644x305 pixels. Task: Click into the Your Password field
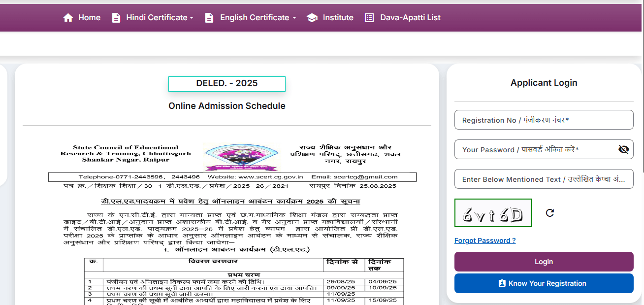tap(534, 150)
